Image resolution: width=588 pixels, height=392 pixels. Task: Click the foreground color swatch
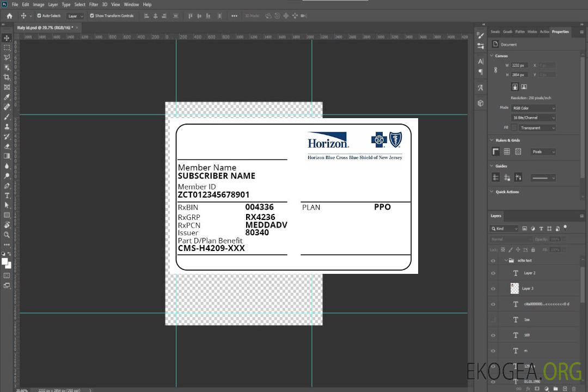5,261
